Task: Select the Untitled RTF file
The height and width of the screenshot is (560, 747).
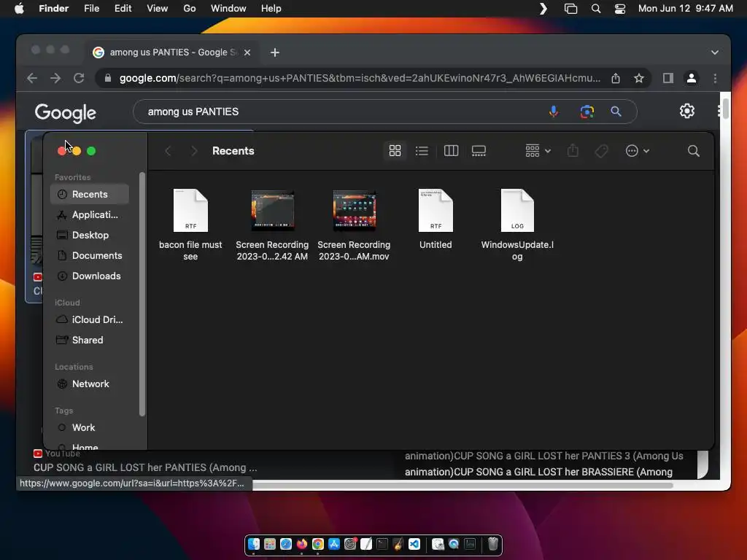Action: pos(436,220)
